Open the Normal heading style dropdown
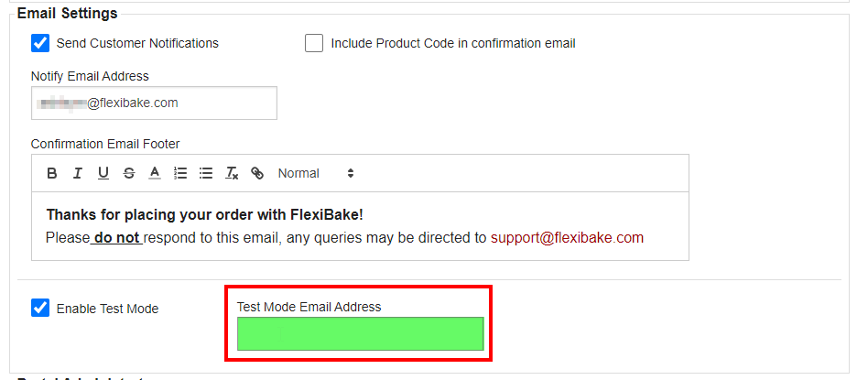Screen dimensions: 868x380 [x=316, y=173]
